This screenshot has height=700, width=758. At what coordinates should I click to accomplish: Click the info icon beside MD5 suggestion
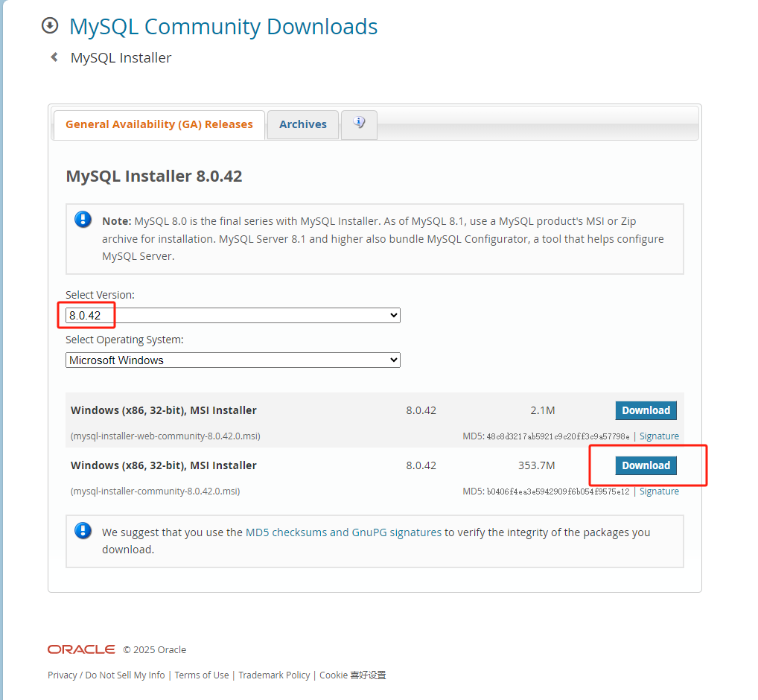pyautogui.click(x=83, y=531)
